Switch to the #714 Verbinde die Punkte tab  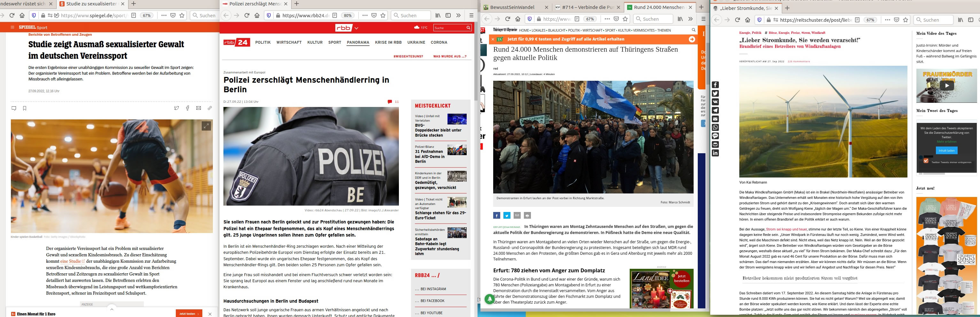tap(587, 7)
